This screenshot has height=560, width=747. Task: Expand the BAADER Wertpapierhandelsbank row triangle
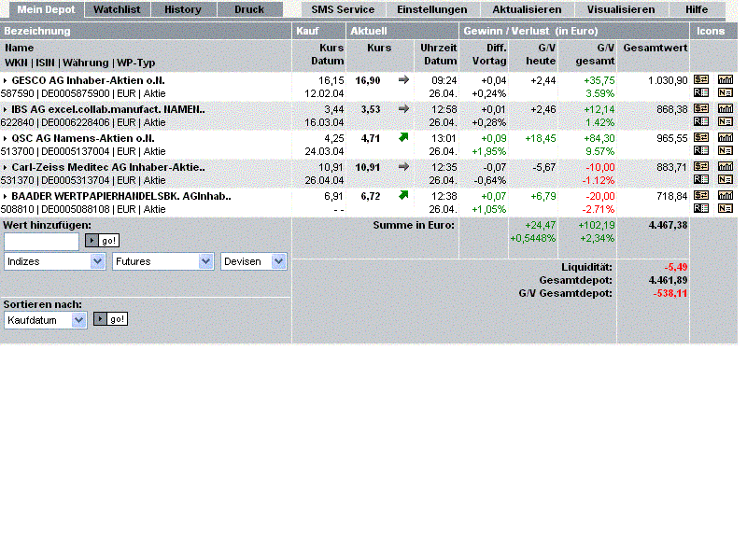[x=5, y=197]
